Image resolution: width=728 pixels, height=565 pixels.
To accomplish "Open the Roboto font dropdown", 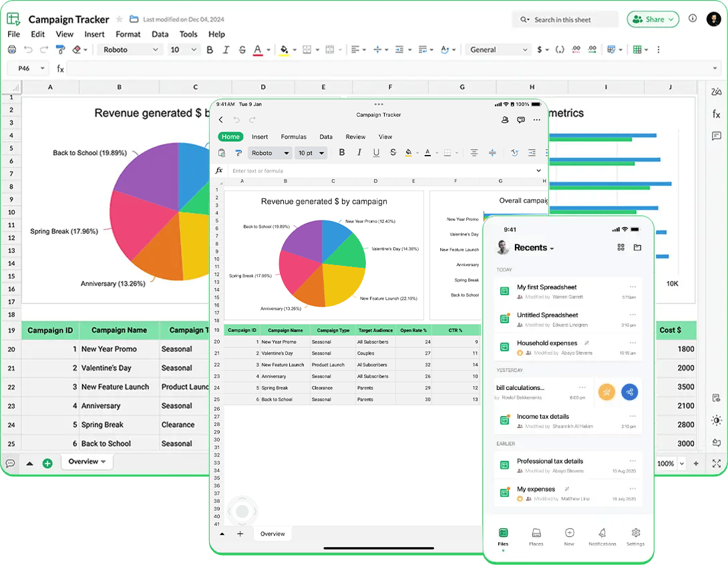I will point(130,49).
